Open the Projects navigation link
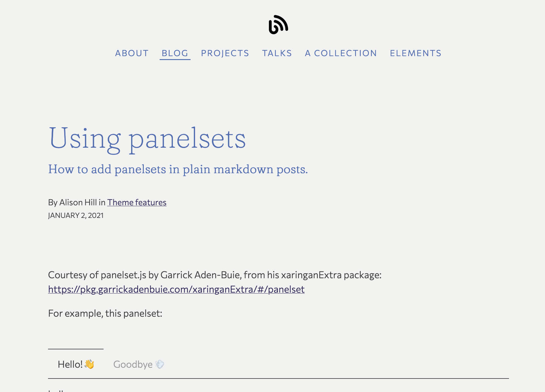 (225, 53)
